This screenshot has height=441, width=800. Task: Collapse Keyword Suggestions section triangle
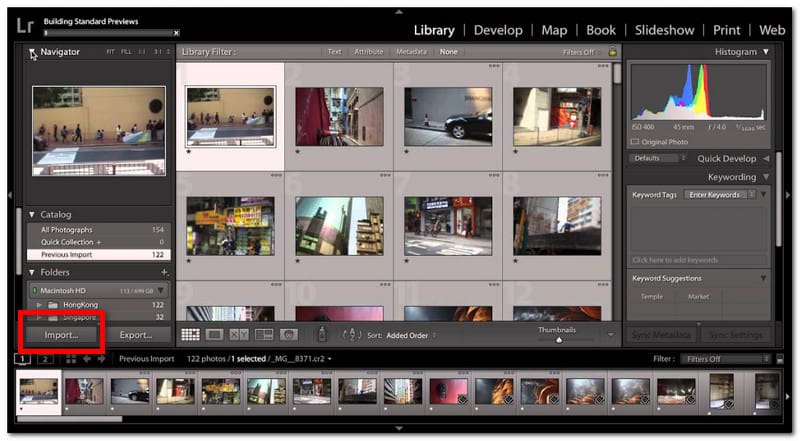(x=763, y=279)
